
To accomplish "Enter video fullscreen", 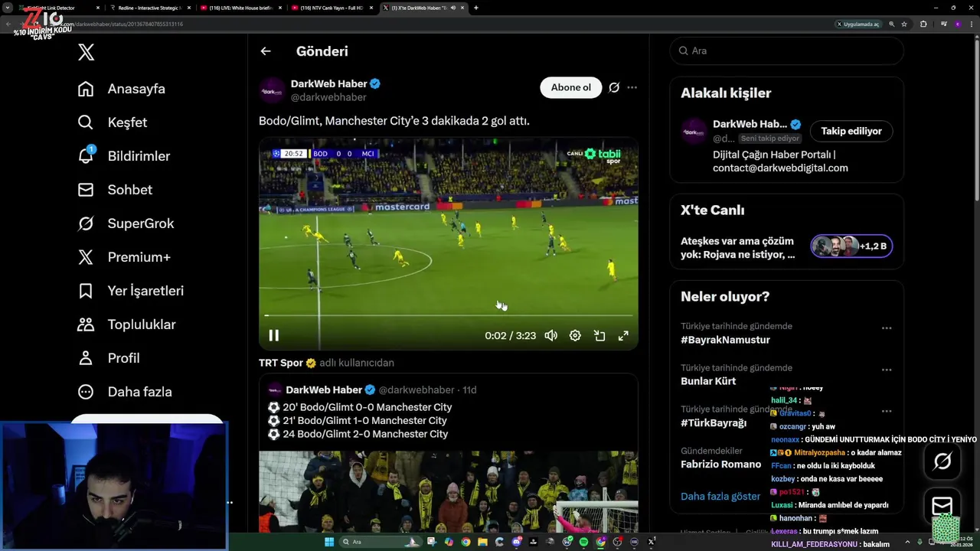I will click(623, 335).
